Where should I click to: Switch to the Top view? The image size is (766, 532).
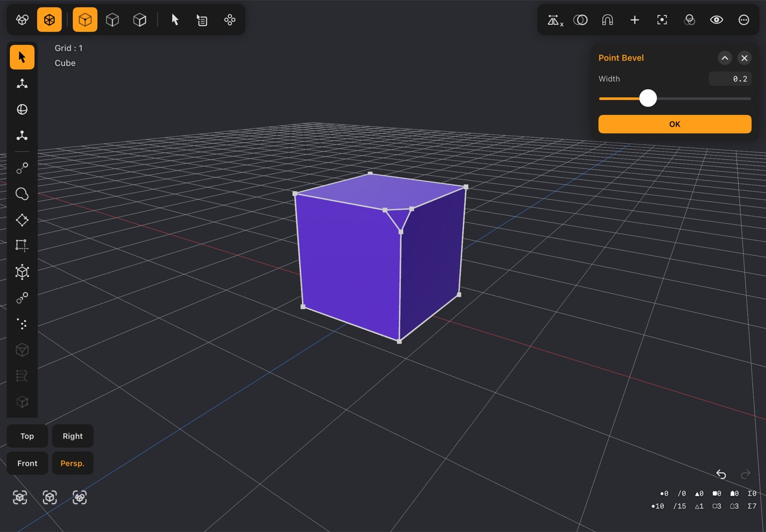point(27,436)
